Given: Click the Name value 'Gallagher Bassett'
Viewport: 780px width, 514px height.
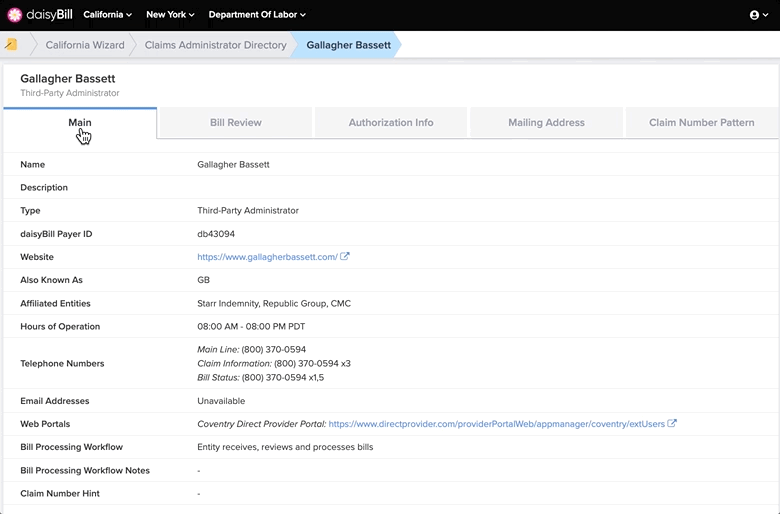Looking at the screenshot, I should [233, 164].
